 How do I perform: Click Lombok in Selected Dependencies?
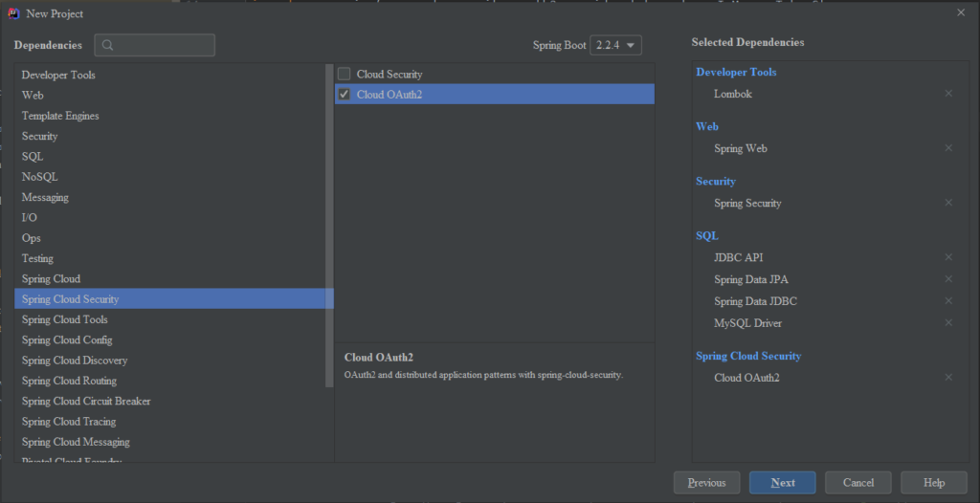click(733, 94)
